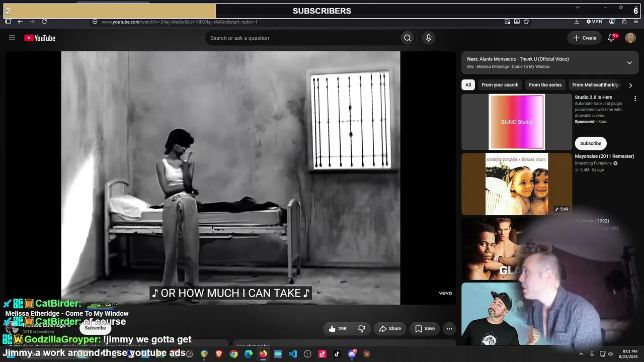Image resolution: width=644 pixels, height=362 pixels.
Task: Go to the YouTube home logo
Action: coord(40,38)
